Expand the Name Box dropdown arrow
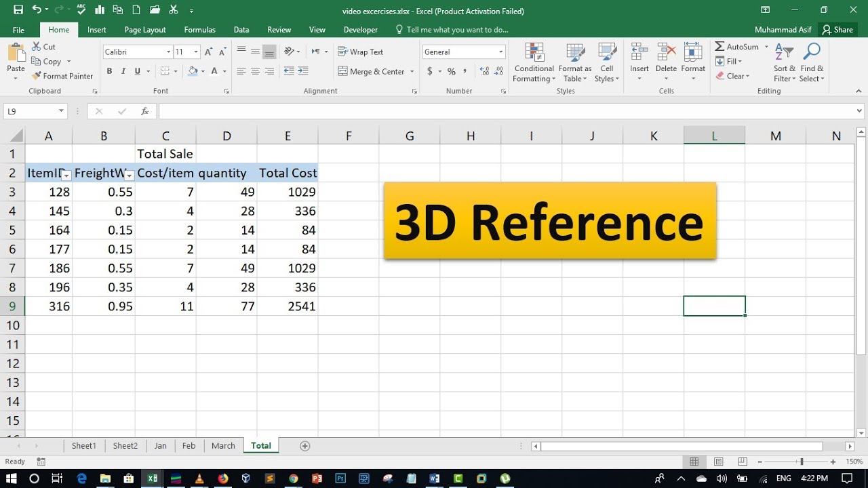The width and height of the screenshot is (868, 488). click(x=61, y=111)
